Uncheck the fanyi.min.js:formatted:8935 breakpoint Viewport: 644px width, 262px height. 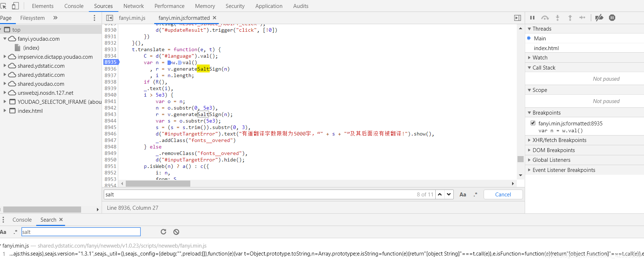tap(533, 123)
